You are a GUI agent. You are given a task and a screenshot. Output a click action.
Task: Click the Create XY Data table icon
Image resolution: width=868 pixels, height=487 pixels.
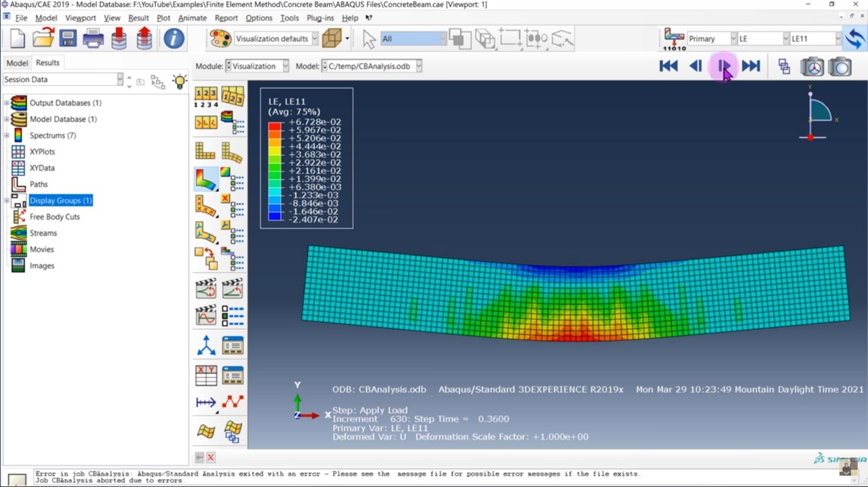[206, 375]
